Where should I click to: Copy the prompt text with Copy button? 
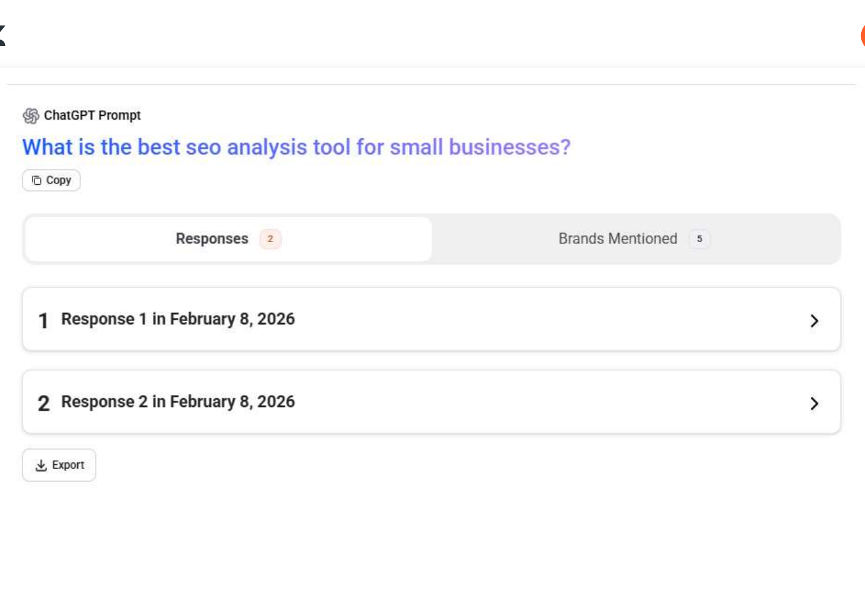click(x=52, y=180)
